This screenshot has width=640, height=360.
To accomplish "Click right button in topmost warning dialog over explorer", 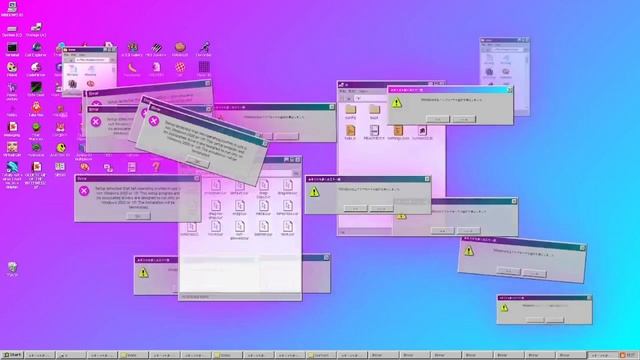I will click(464, 119).
